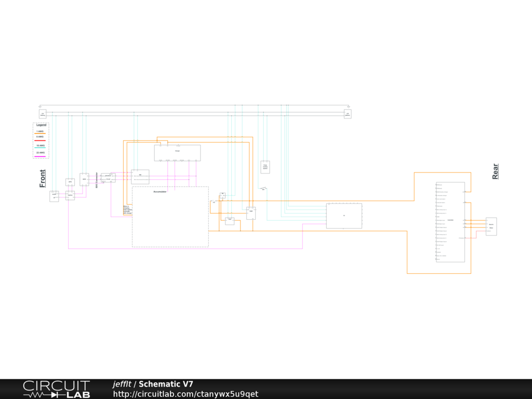532x399 pixels.
Task: Select the Electric Motor component
Action: click(491, 226)
